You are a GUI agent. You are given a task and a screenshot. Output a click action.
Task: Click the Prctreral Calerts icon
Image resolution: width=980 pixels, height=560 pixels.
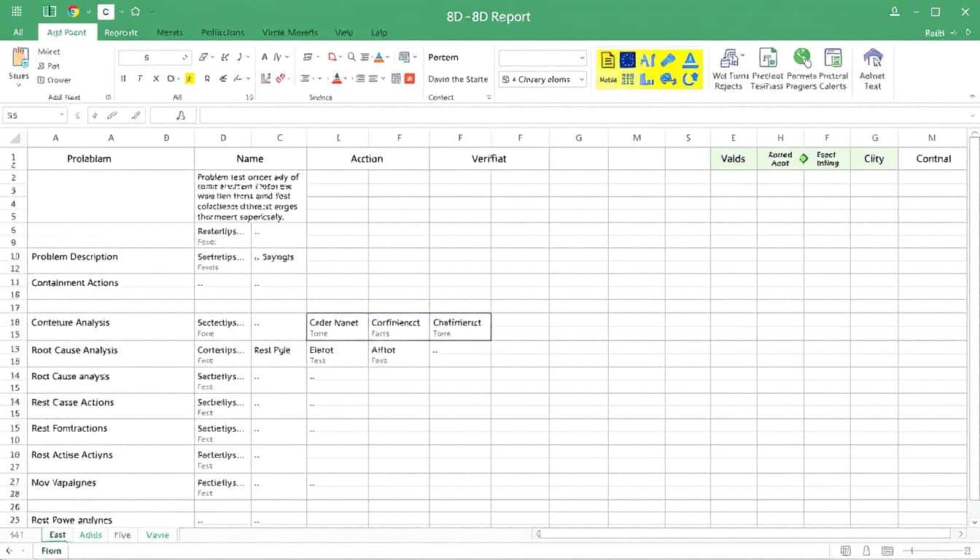[x=833, y=58]
